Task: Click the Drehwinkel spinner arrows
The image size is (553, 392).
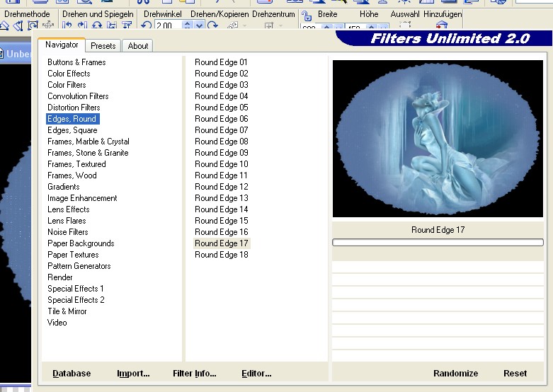Action: pos(188,25)
